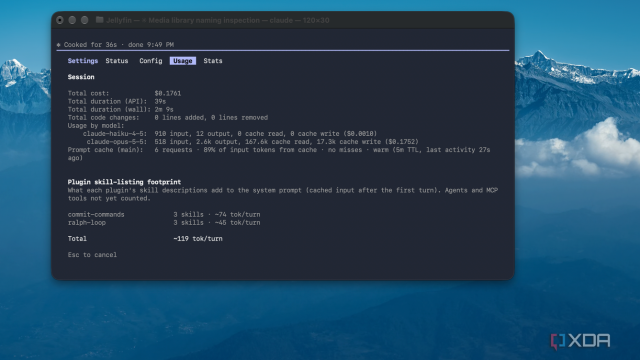
Task: Click the commit-commands plugin row
Action: pyautogui.click(x=164, y=214)
